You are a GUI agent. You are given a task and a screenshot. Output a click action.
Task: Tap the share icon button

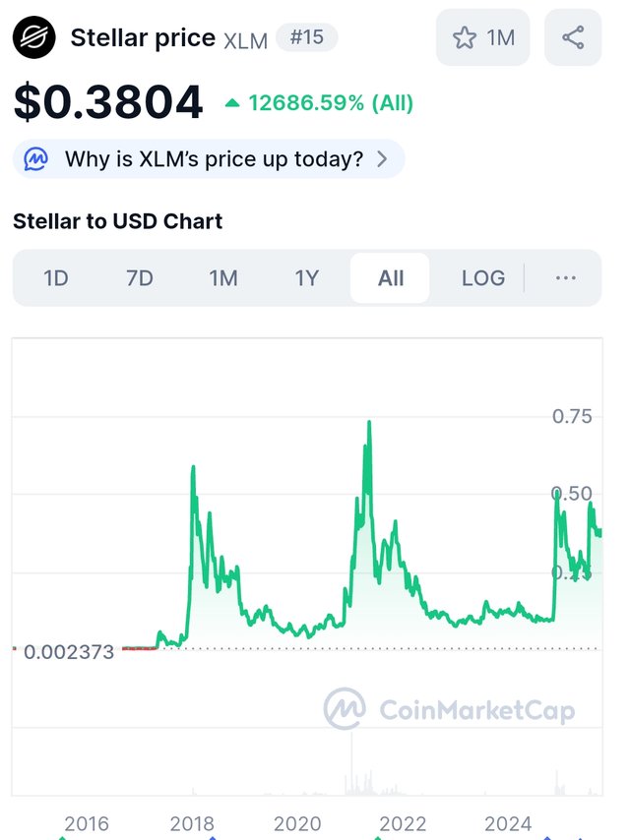pos(572,38)
